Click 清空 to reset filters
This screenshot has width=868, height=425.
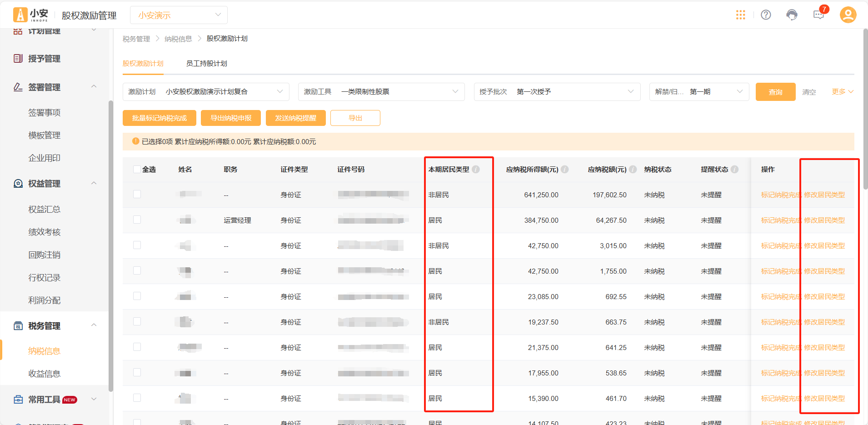[x=809, y=92]
